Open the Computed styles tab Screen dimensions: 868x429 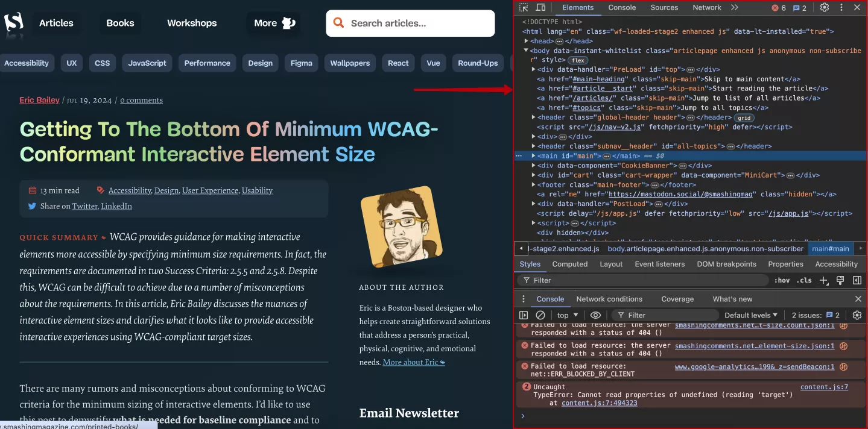tap(569, 264)
